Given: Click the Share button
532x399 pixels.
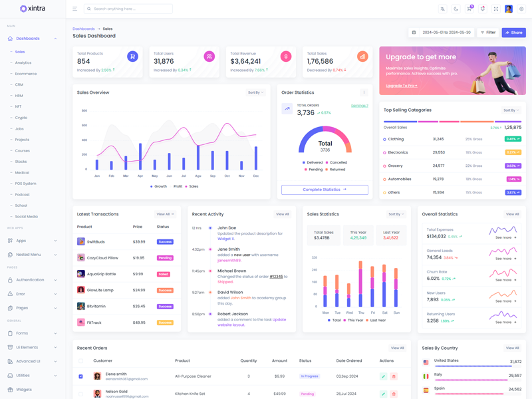Looking at the screenshot, I should point(513,33).
